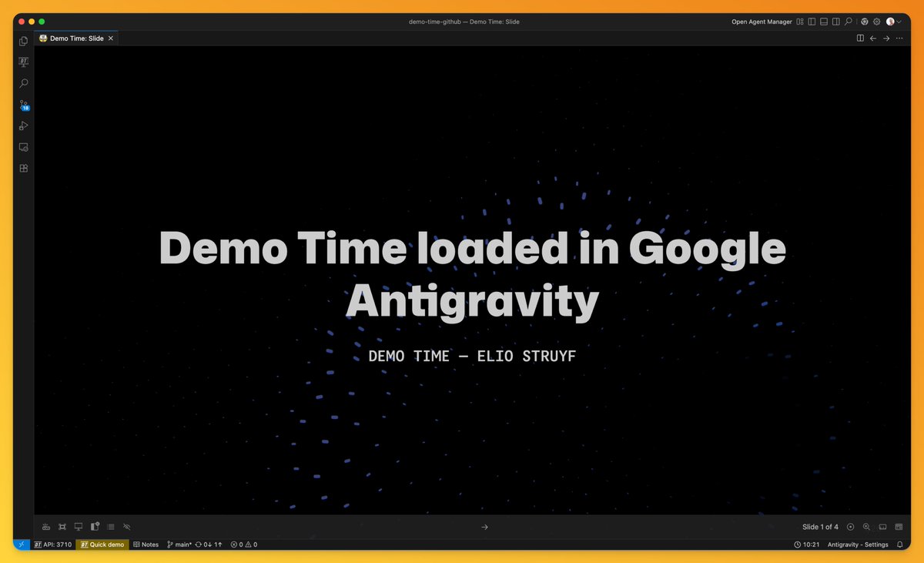Click the zoom magnifier in the slide controls
This screenshot has height=563, width=924.
point(867,527)
